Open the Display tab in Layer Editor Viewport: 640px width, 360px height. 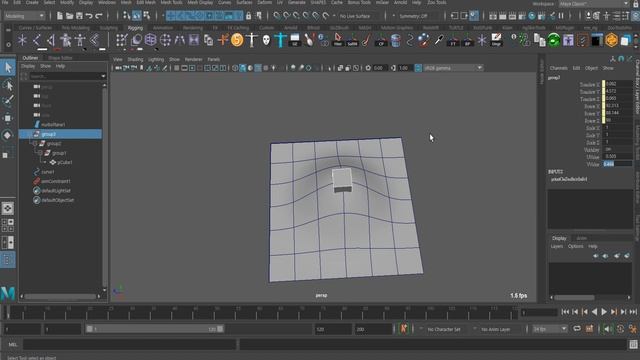click(559, 238)
